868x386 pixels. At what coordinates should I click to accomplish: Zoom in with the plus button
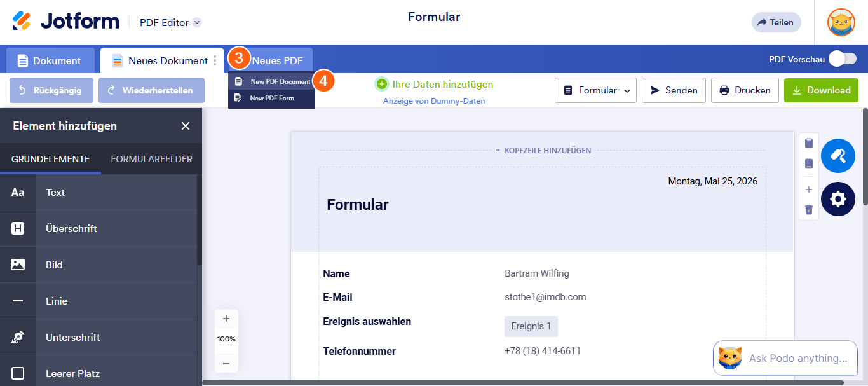(x=226, y=319)
